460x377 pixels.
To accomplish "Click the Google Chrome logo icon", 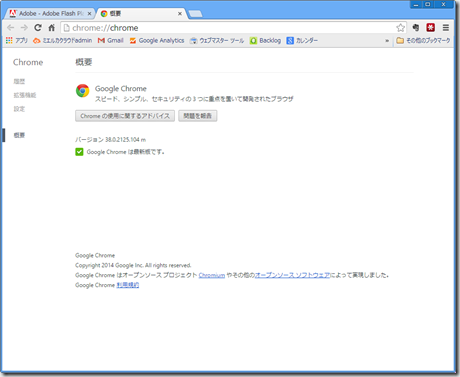I will [x=83, y=91].
